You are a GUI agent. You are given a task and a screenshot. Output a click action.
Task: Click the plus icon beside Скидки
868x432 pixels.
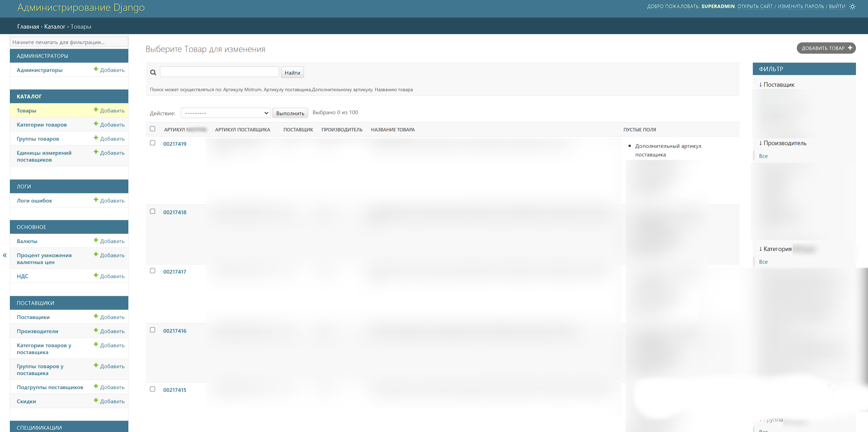[x=96, y=401]
